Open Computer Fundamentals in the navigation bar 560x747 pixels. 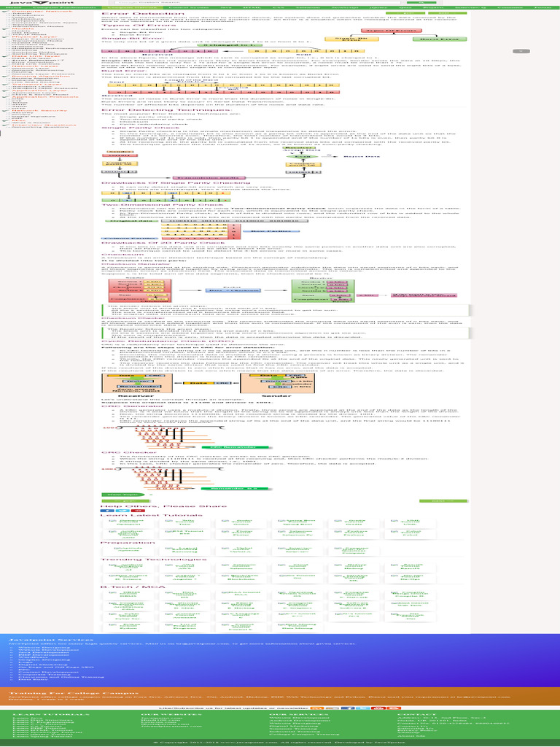click(63, 7)
